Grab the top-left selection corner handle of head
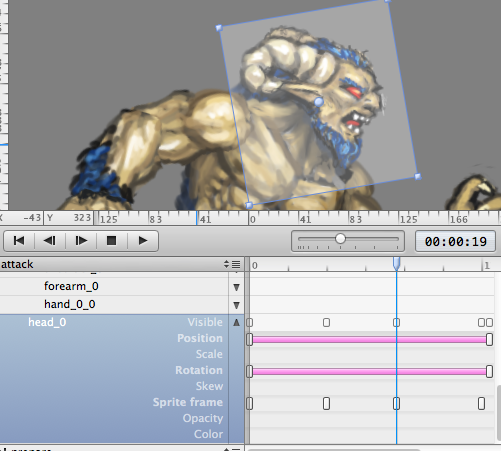Screen dimensions: 501x451 tap(219, 28)
